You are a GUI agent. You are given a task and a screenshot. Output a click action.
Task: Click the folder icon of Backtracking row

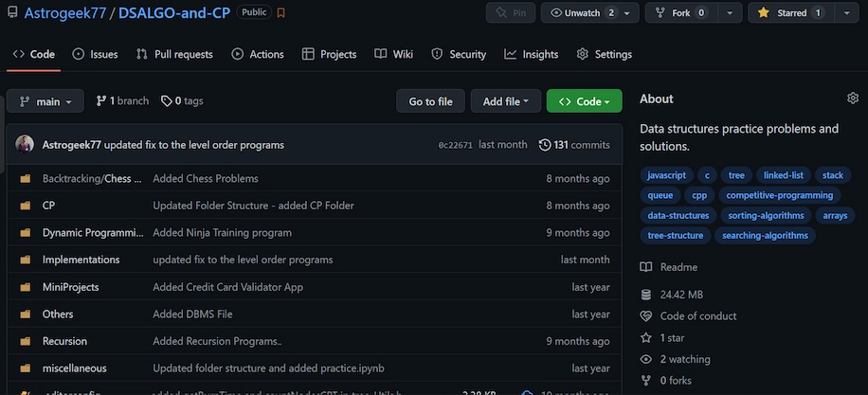tap(25, 178)
